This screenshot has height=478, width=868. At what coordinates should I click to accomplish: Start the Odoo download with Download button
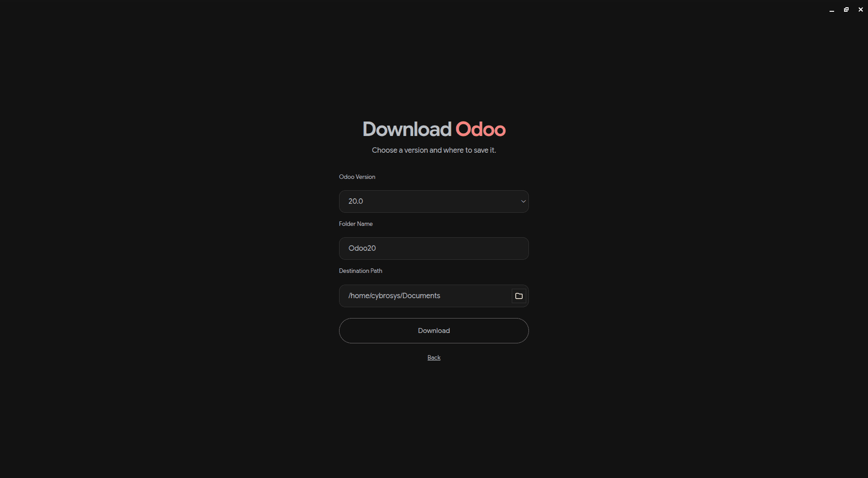point(434,331)
